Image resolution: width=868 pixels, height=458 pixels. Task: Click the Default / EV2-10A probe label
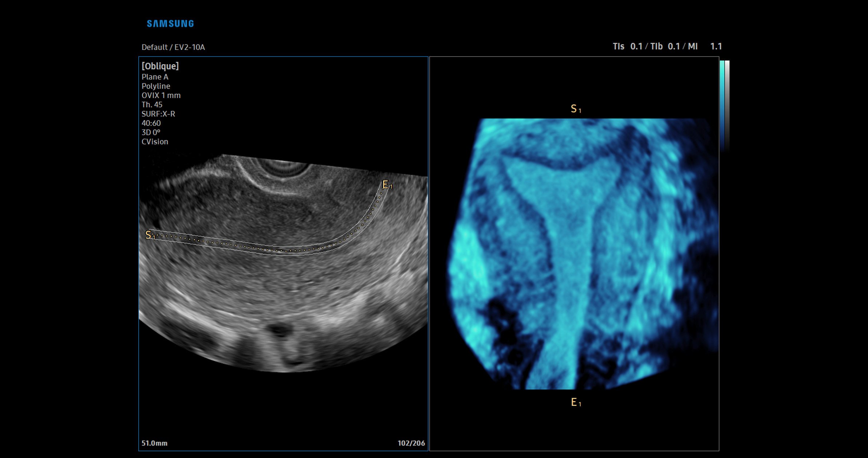coord(173,47)
